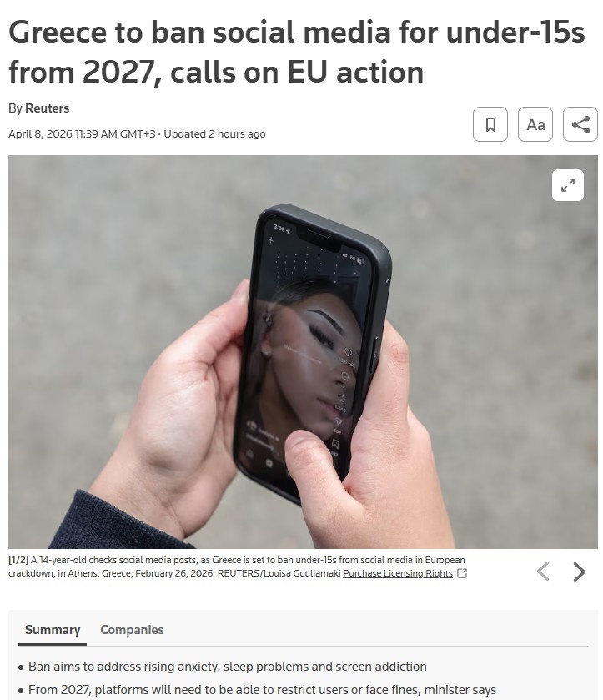Click external-link icon beside Purchase Licensing Rights

(462, 573)
